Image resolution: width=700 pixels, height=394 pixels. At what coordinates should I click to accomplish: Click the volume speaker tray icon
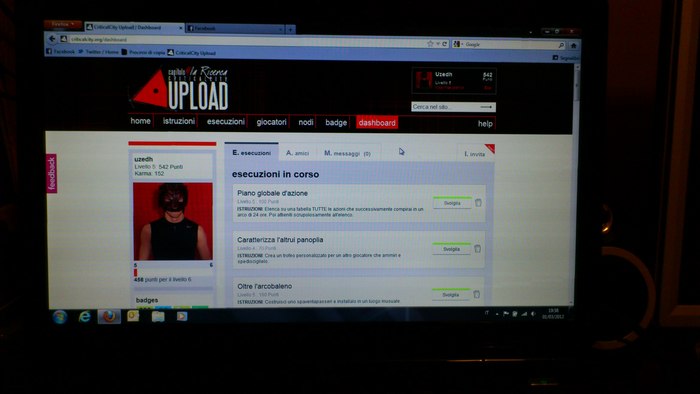pos(533,314)
